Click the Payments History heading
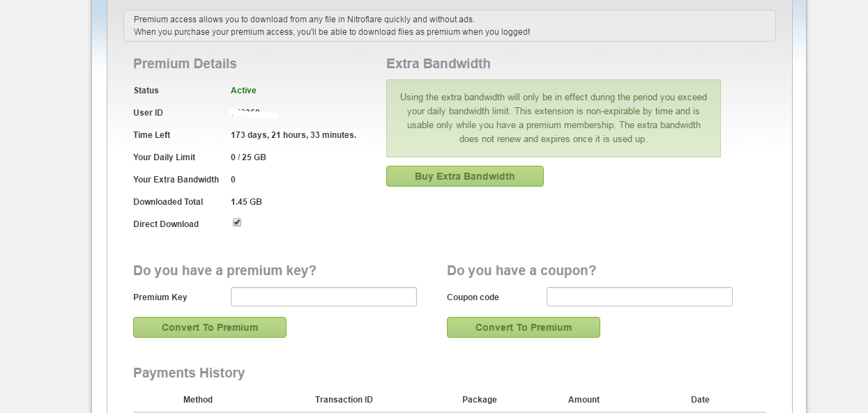Screen dimensions: 868x413 click(x=189, y=373)
